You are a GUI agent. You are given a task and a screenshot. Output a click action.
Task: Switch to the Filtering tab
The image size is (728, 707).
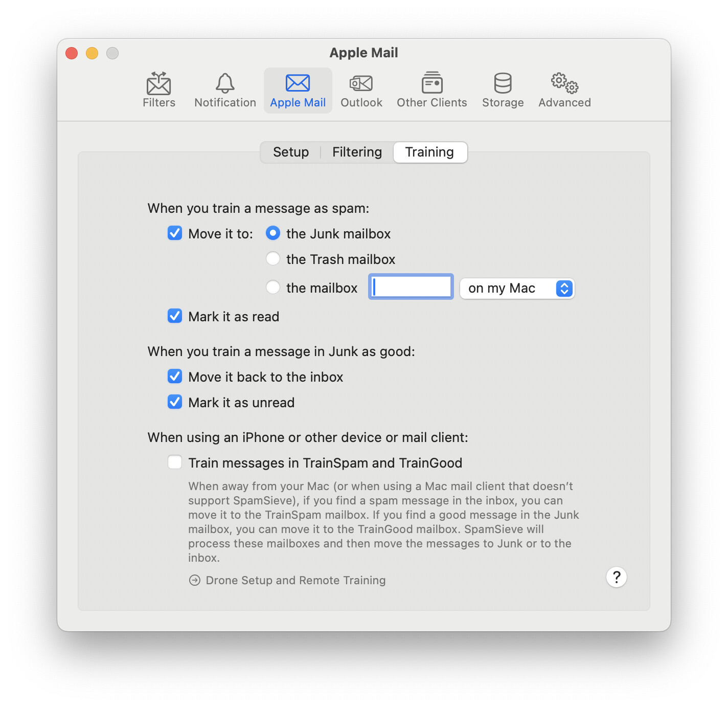pos(357,152)
